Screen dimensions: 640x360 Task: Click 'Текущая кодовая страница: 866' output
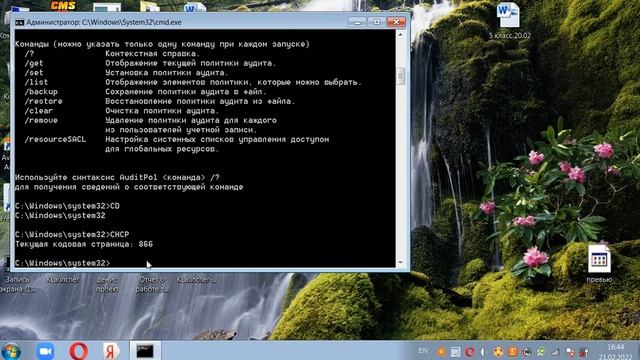(84, 244)
